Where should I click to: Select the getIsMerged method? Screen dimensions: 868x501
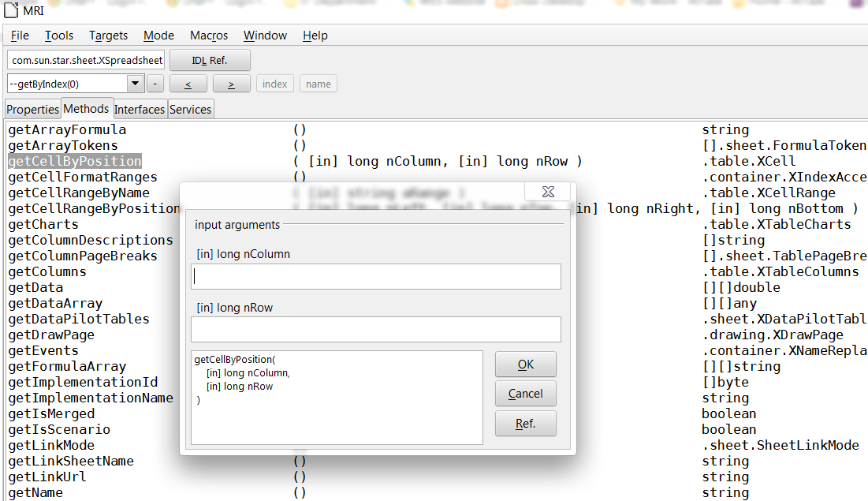pyautogui.click(x=51, y=414)
